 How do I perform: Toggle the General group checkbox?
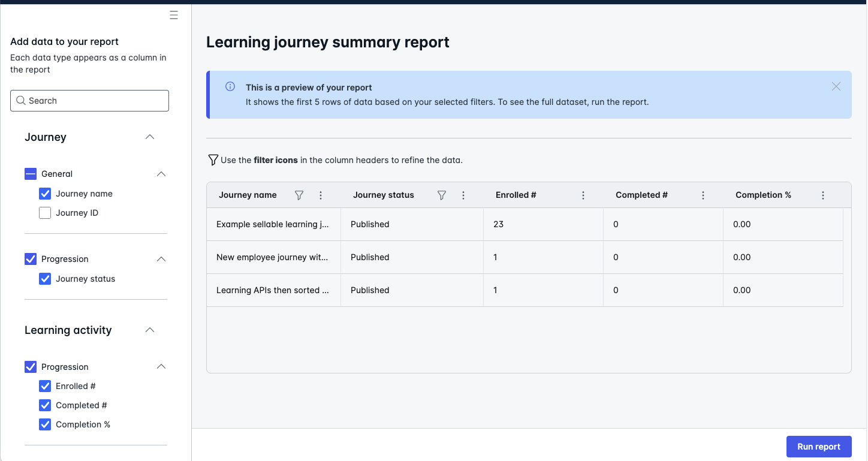(x=31, y=174)
